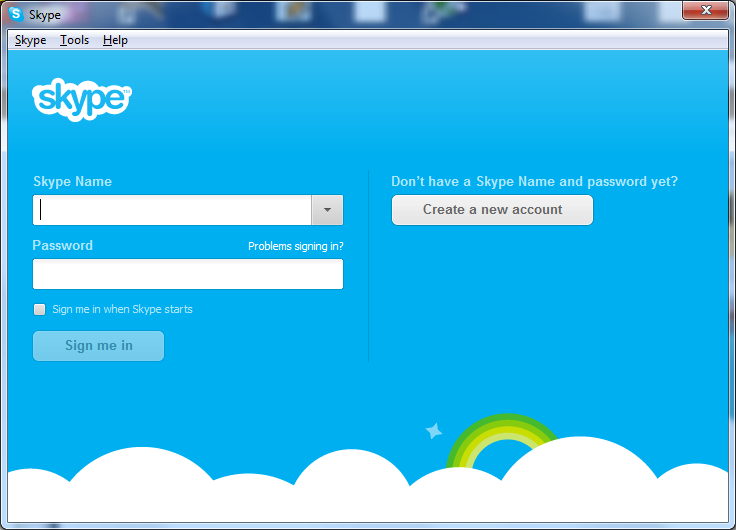
Task: Click the Skype icon in the title bar
Action: pyautogui.click(x=16, y=14)
